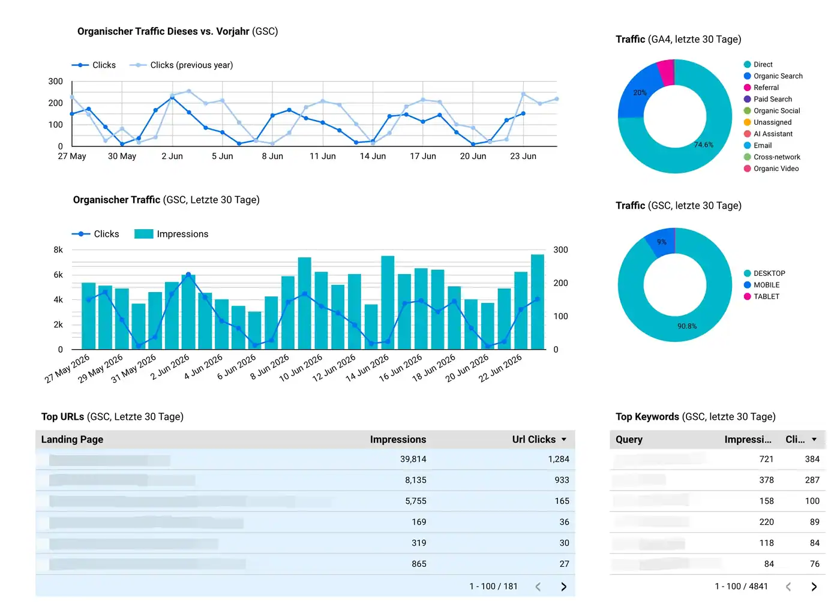Toggle Clicks legend in Organischer Traffic bar chart
The height and width of the screenshot is (616, 840).
point(95,234)
